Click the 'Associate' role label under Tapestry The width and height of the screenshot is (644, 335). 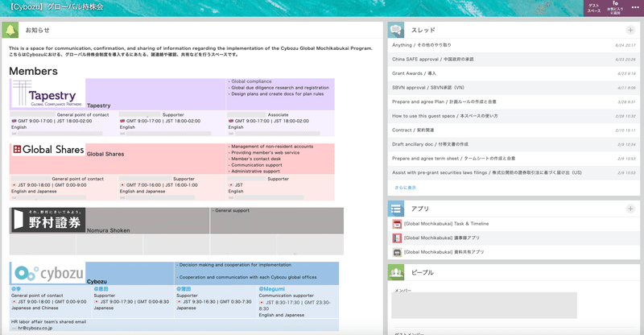coord(278,114)
